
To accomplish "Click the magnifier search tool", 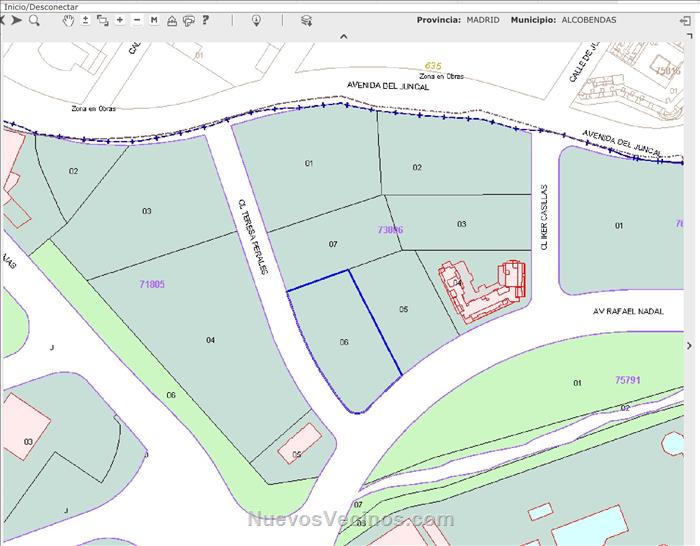I will [x=34, y=20].
